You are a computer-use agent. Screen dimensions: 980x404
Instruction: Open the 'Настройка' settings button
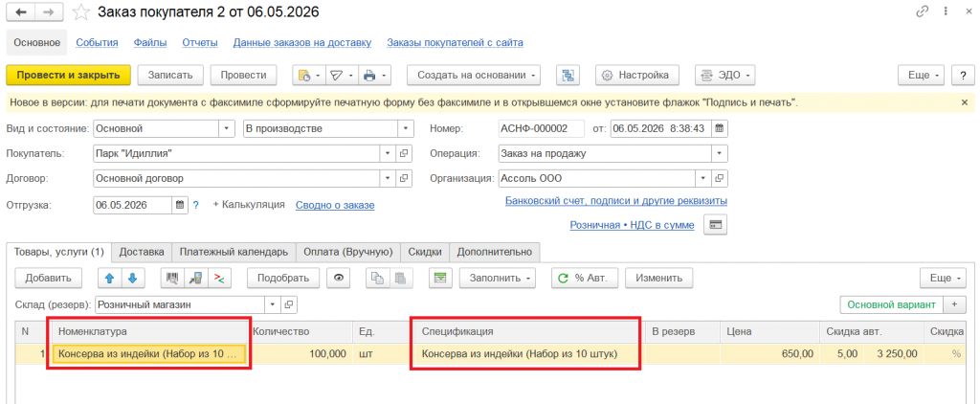point(636,75)
